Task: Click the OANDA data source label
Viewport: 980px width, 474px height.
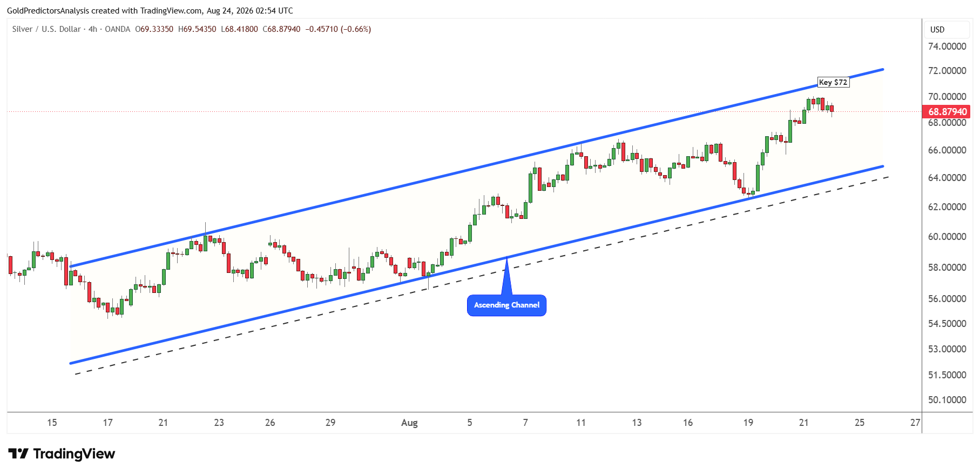Action: pyautogui.click(x=118, y=29)
